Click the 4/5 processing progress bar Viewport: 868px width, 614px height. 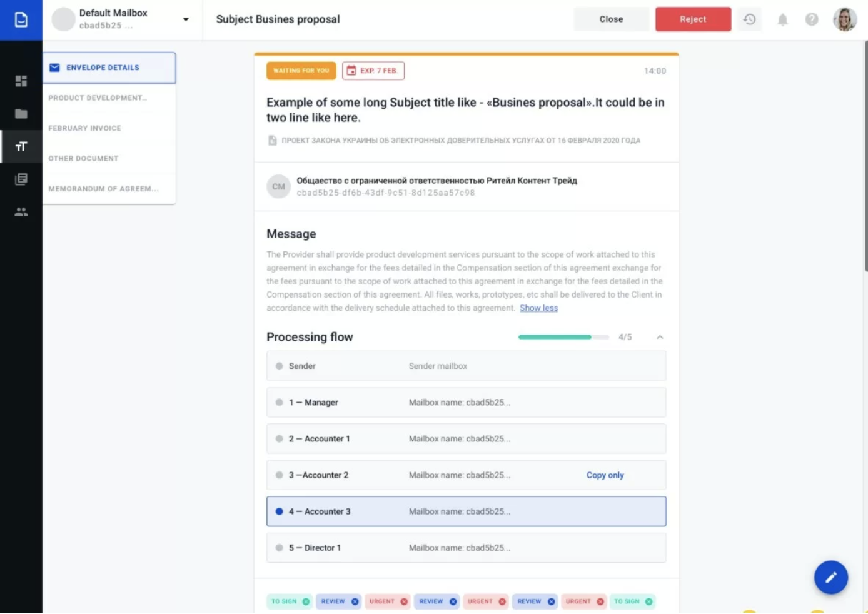point(563,336)
